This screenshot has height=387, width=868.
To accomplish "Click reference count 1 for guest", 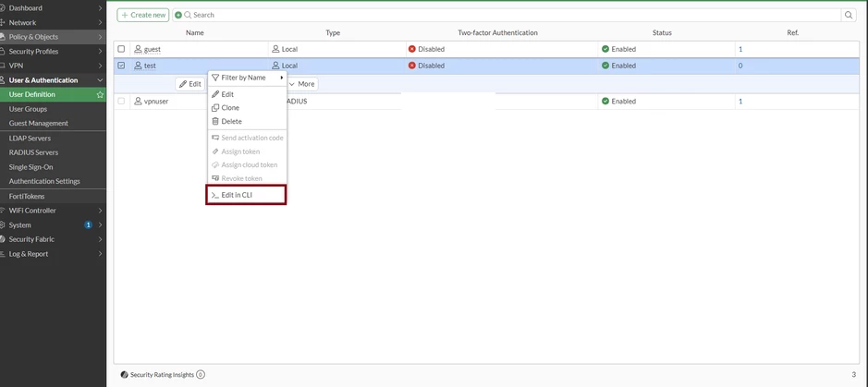I will coord(740,49).
